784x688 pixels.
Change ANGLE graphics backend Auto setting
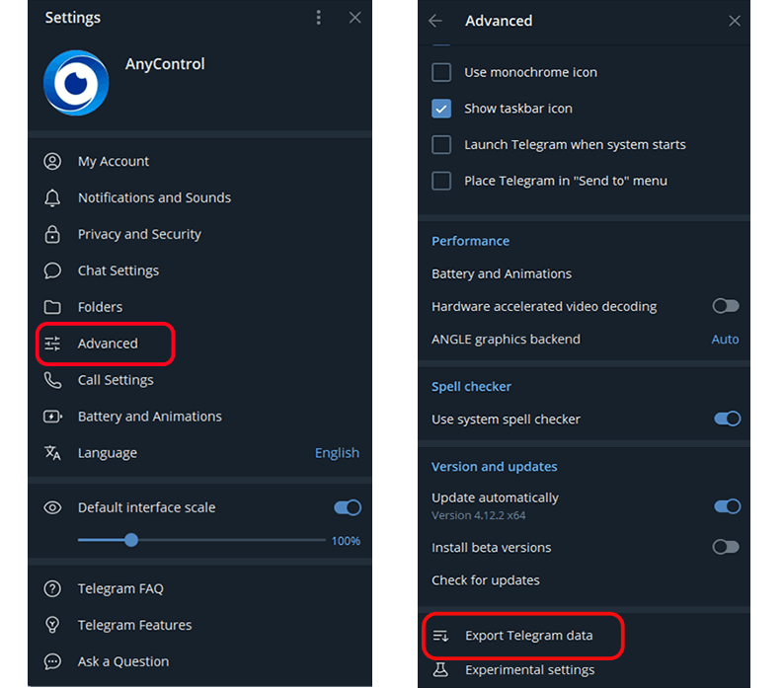click(x=725, y=340)
